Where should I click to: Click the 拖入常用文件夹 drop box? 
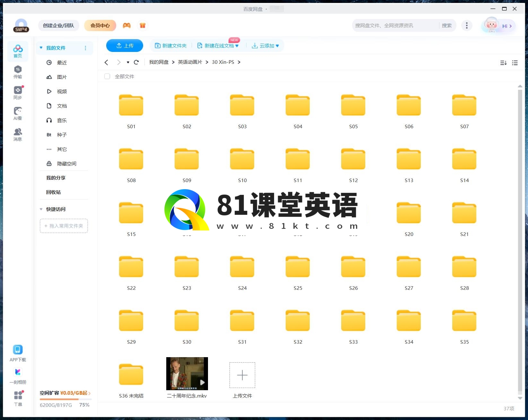64,226
